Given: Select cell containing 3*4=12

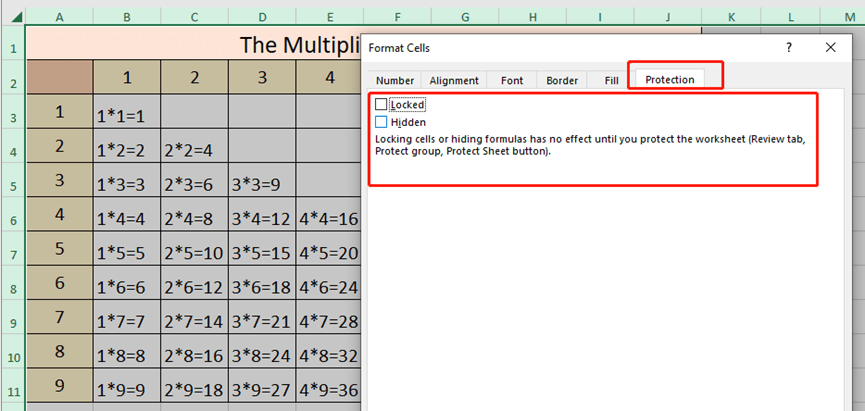Looking at the screenshot, I should pos(263,215).
